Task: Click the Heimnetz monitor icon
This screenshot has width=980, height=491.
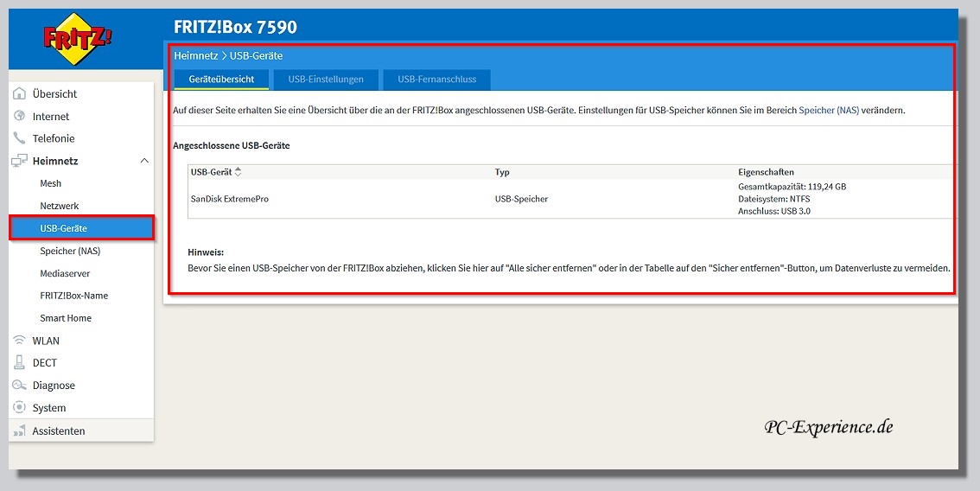Action: point(20,161)
